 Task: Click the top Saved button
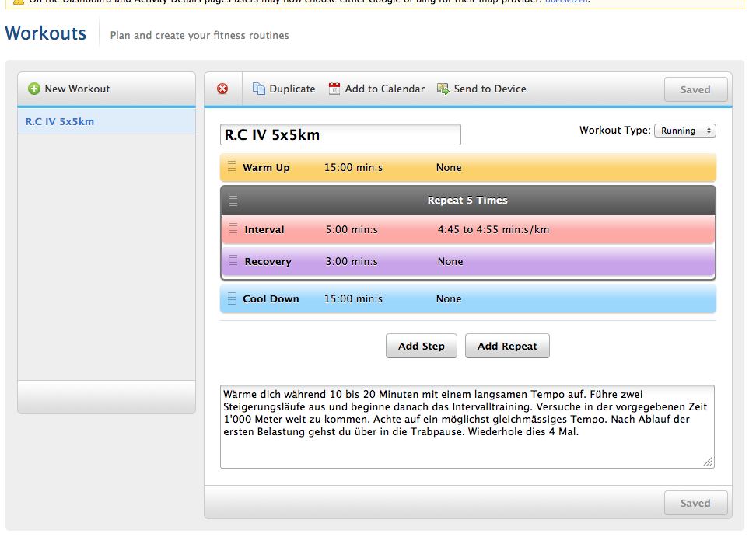click(x=695, y=89)
